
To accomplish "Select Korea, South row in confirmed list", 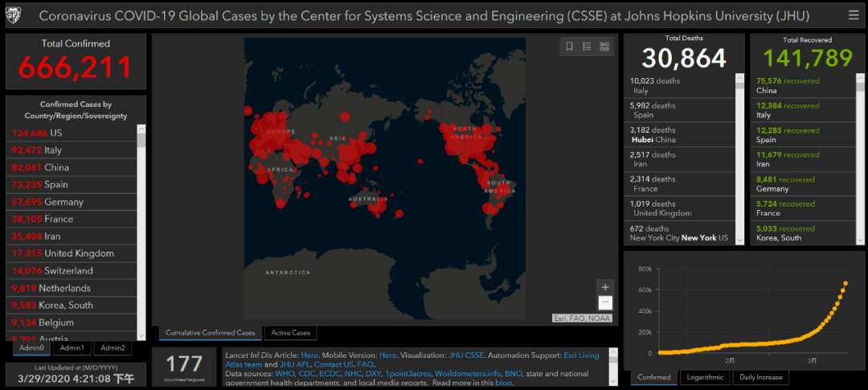I will [x=71, y=305].
